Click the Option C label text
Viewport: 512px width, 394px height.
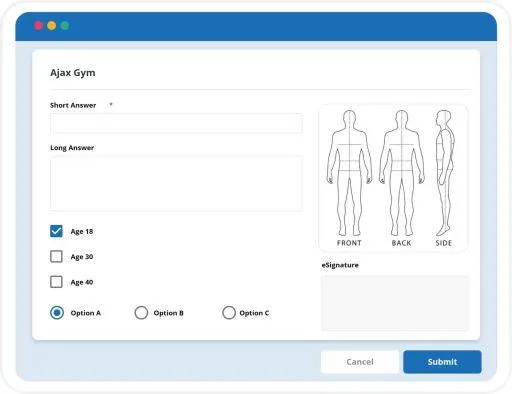[254, 313]
